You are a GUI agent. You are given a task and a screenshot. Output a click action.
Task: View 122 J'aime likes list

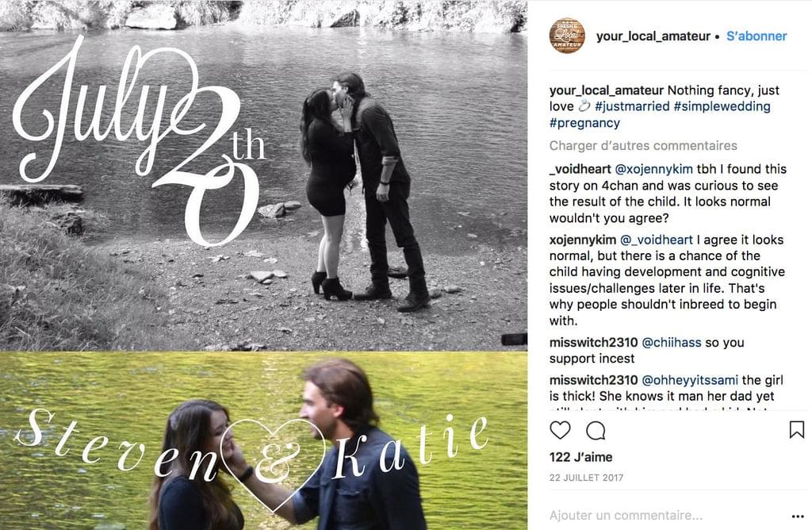[580, 457]
